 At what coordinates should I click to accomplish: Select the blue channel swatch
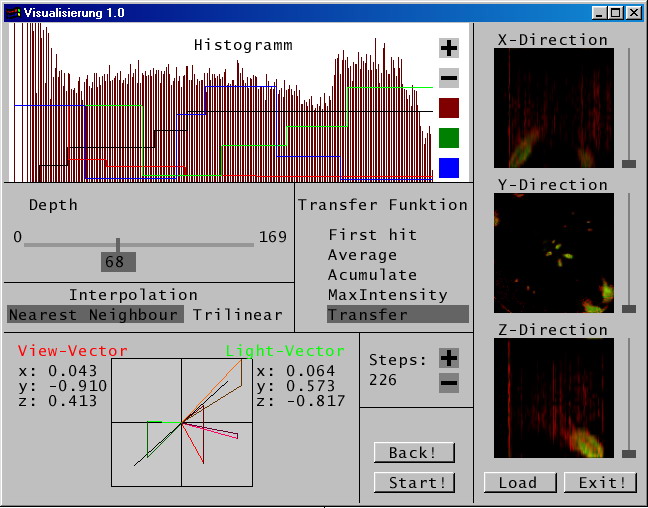point(449,168)
